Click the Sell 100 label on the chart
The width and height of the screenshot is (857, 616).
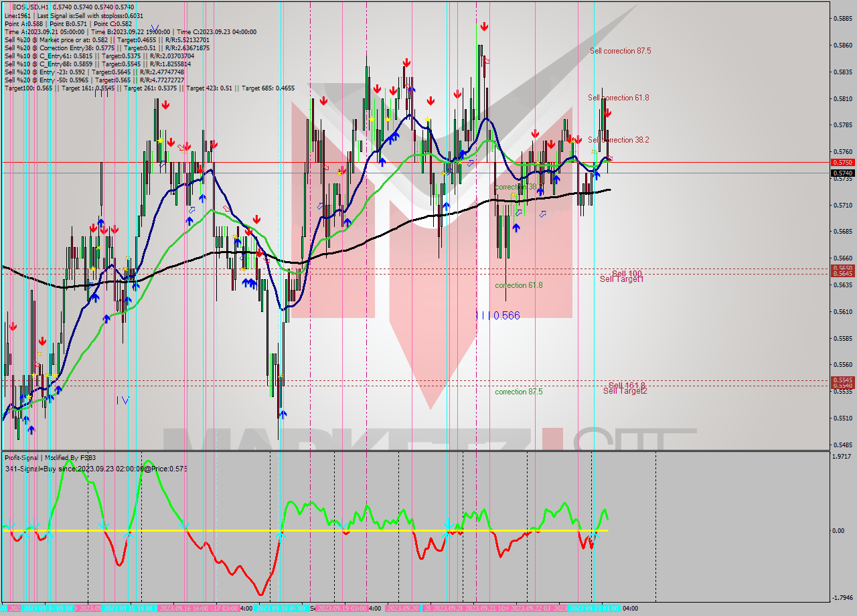point(627,273)
